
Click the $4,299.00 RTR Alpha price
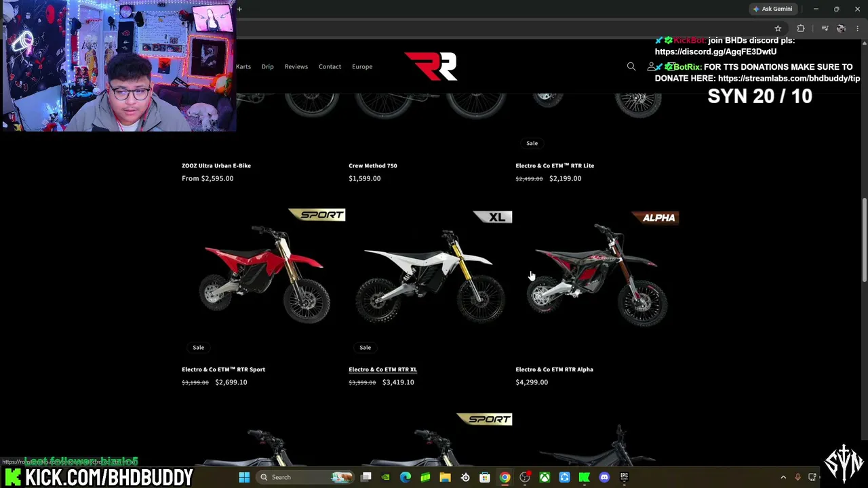tap(532, 382)
